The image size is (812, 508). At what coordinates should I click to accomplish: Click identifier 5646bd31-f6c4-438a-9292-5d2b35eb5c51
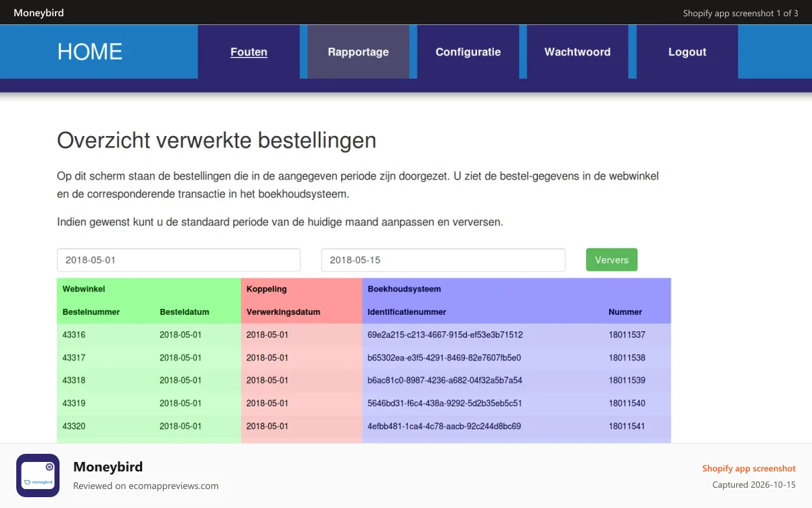pos(445,403)
